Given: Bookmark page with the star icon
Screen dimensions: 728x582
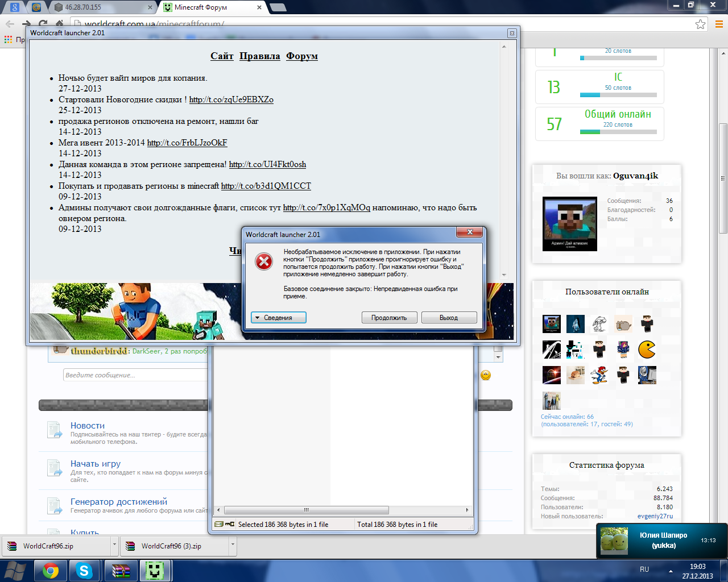Looking at the screenshot, I should (x=701, y=24).
